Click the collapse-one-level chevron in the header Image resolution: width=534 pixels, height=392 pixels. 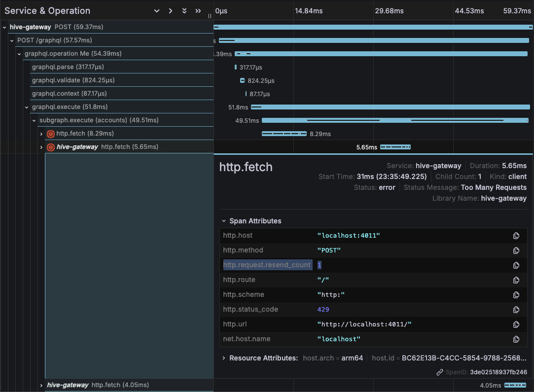pos(157,10)
